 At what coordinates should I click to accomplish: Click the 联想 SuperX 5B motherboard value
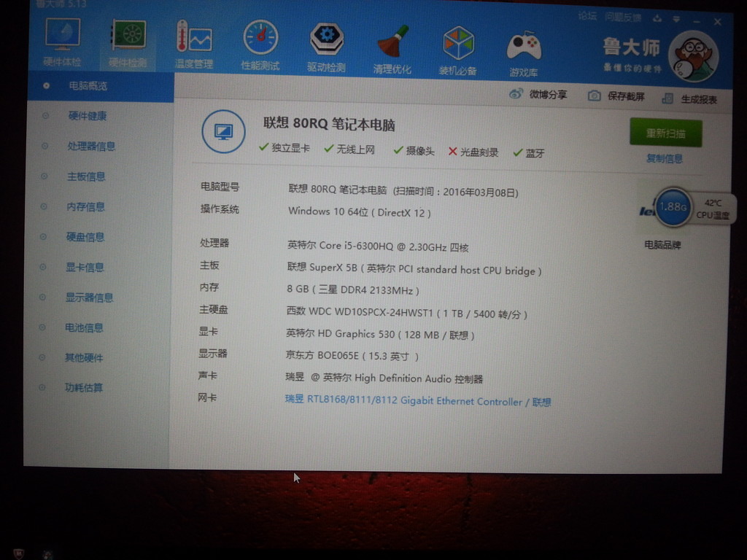point(414,269)
